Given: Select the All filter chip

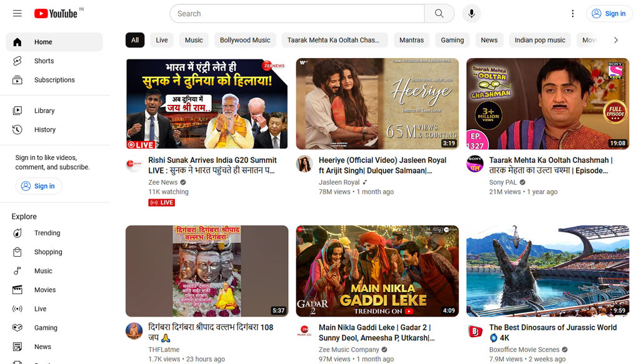Looking at the screenshot, I should 135,40.
